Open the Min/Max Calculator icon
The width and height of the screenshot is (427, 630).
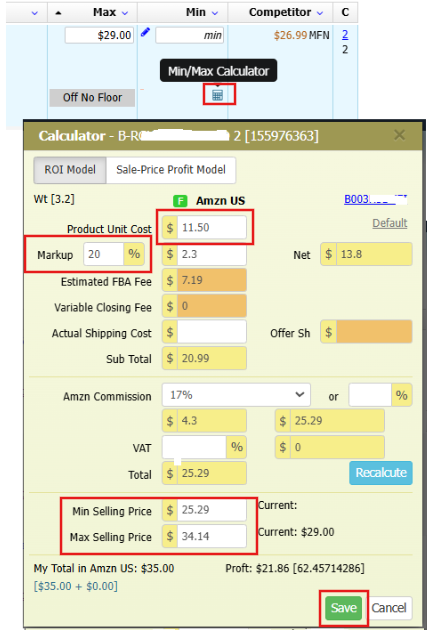[217, 95]
